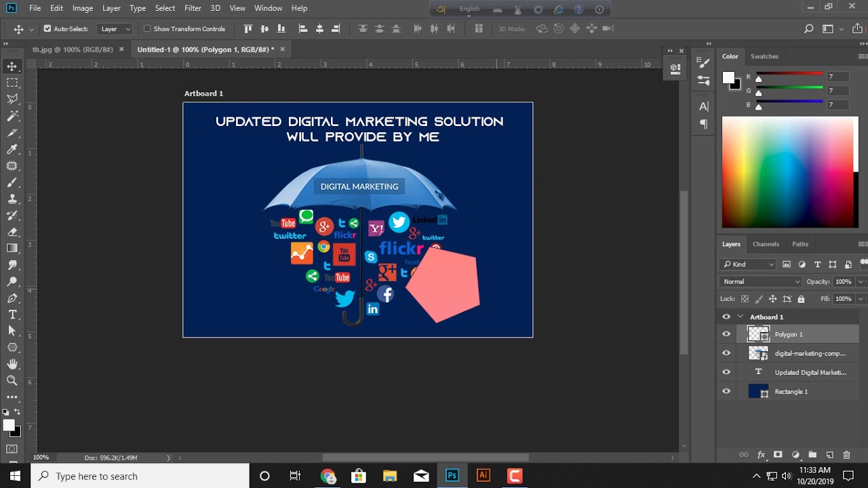
Task: Select the Move tool
Action: [12, 66]
